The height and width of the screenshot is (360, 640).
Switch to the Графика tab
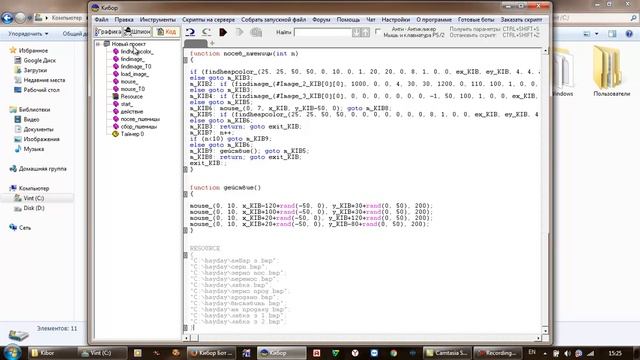point(108,32)
